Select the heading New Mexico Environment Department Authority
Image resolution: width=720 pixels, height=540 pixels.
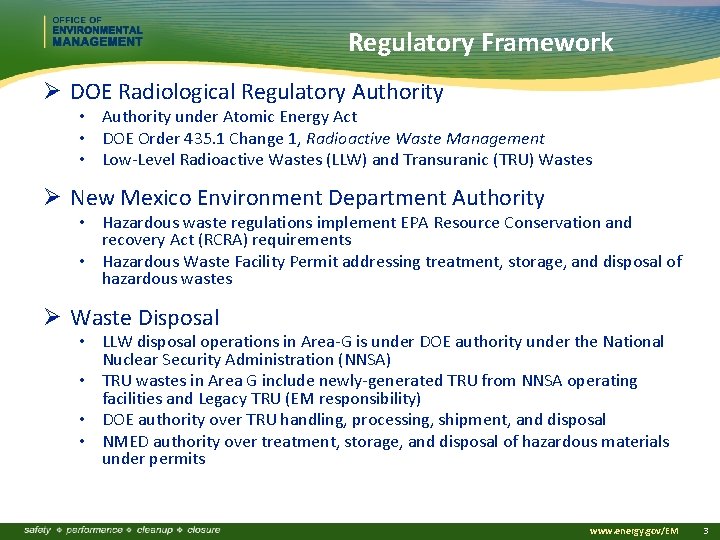pos(307,198)
